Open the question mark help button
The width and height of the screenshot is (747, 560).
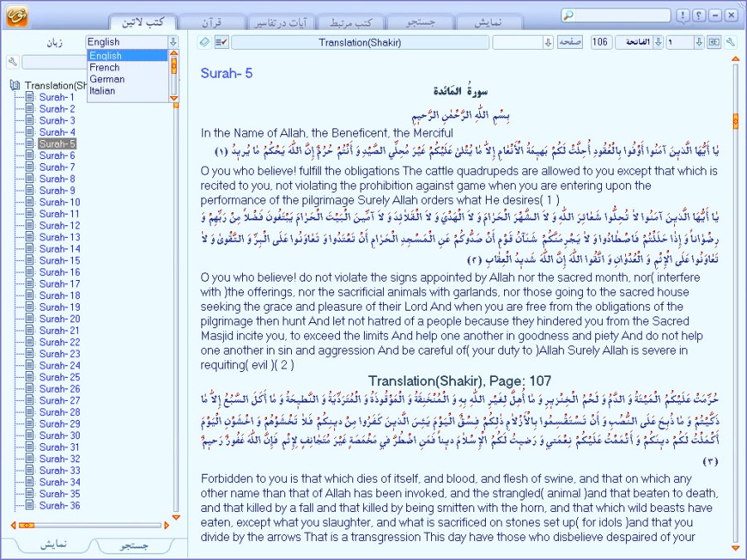click(x=699, y=15)
